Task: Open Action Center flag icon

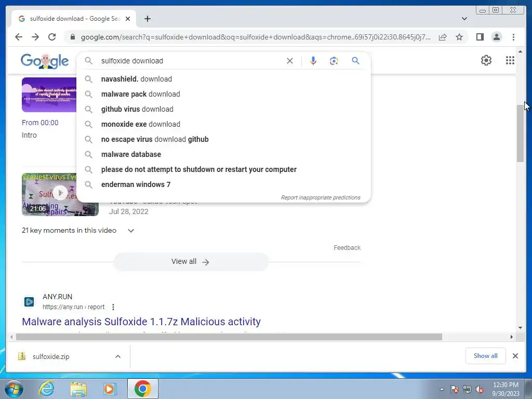Action: click(455, 389)
